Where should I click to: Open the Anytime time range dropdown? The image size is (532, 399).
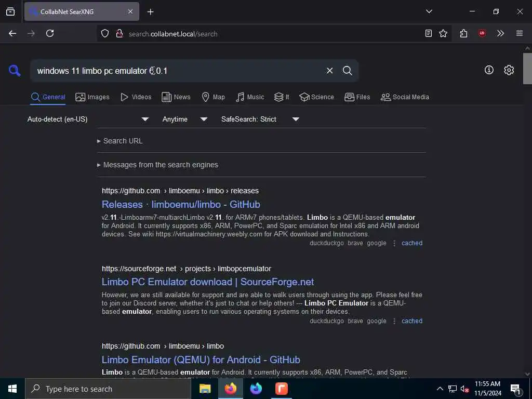pyautogui.click(x=184, y=119)
